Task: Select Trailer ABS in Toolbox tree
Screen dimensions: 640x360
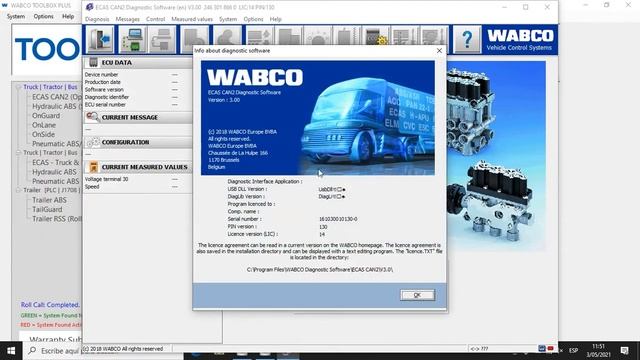Action: 49,200
